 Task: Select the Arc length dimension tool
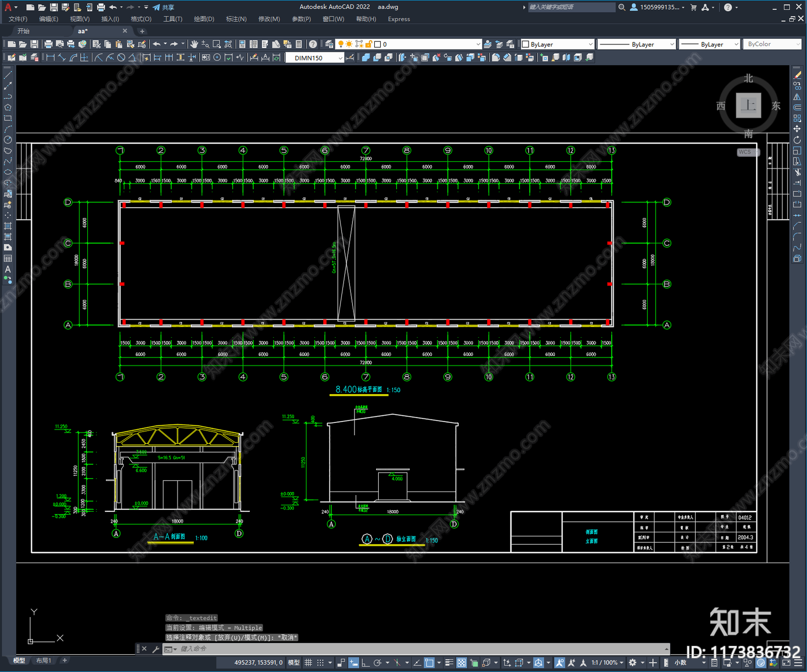point(74,57)
